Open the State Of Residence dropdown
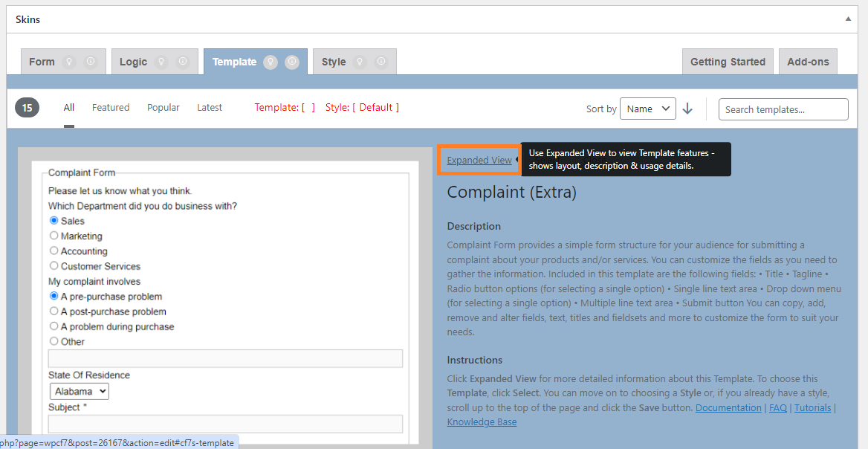Image resolution: width=868 pixels, height=449 pixels. click(x=80, y=391)
